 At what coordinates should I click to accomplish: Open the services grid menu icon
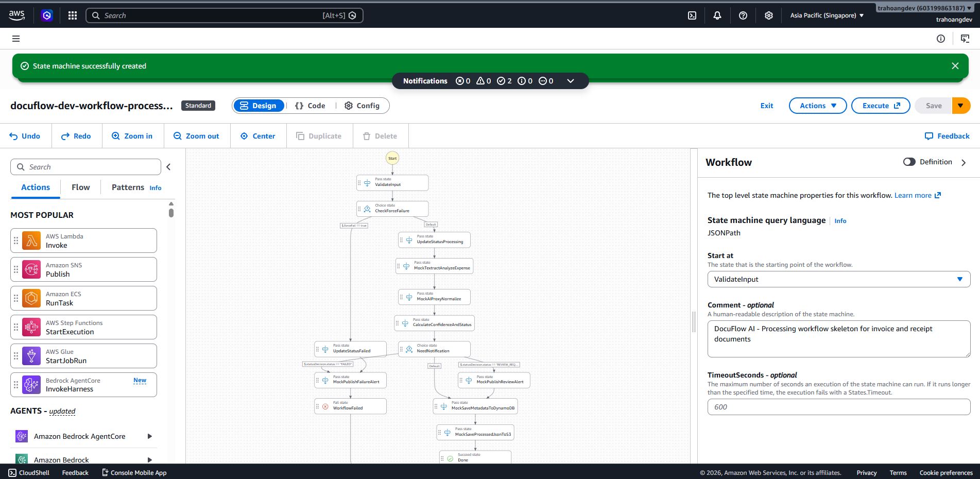[x=73, y=15]
